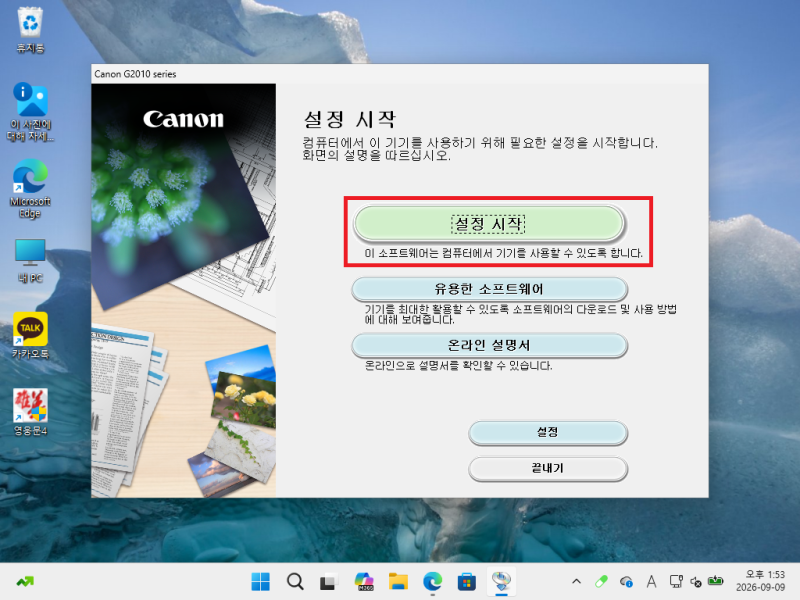Click text 온라인으로 설명서를 확인할 수 있습니다
Screen dimensions: 800x600
(x=458, y=366)
